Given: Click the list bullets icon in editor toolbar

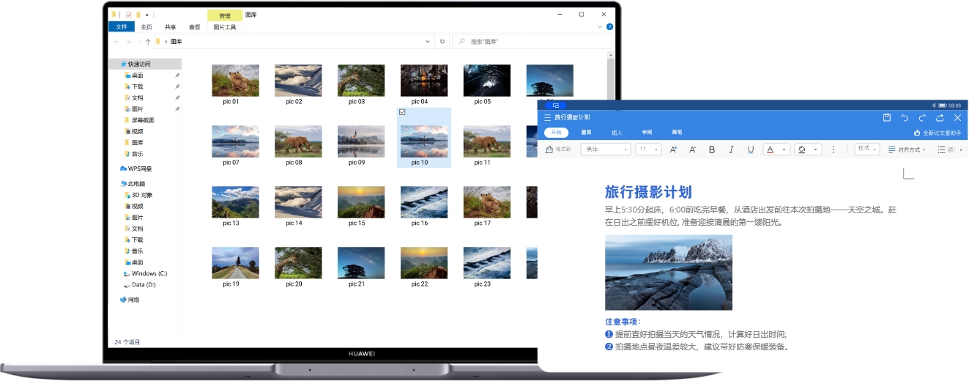Looking at the screenshot, I should click(941, 149).
